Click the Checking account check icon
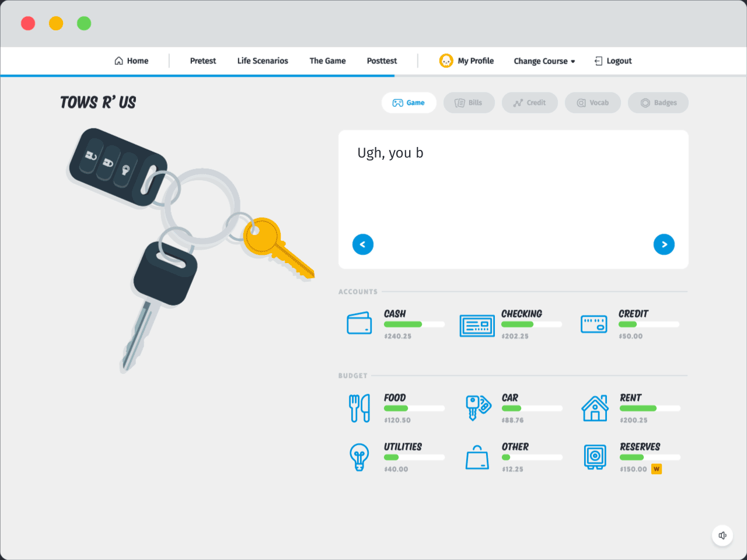Image resolution: width=747 pixels, height=560 pixels. click(x=477, y=325)
